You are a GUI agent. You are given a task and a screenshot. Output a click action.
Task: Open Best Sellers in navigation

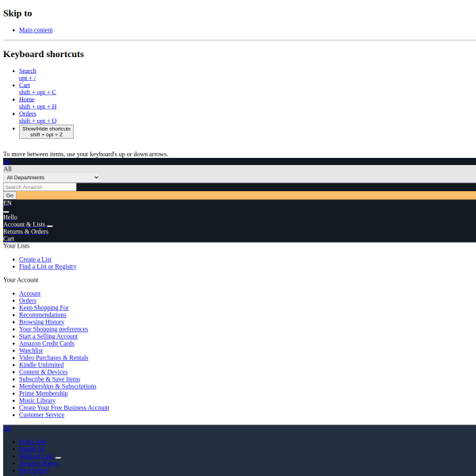click(x=34, y=470)
